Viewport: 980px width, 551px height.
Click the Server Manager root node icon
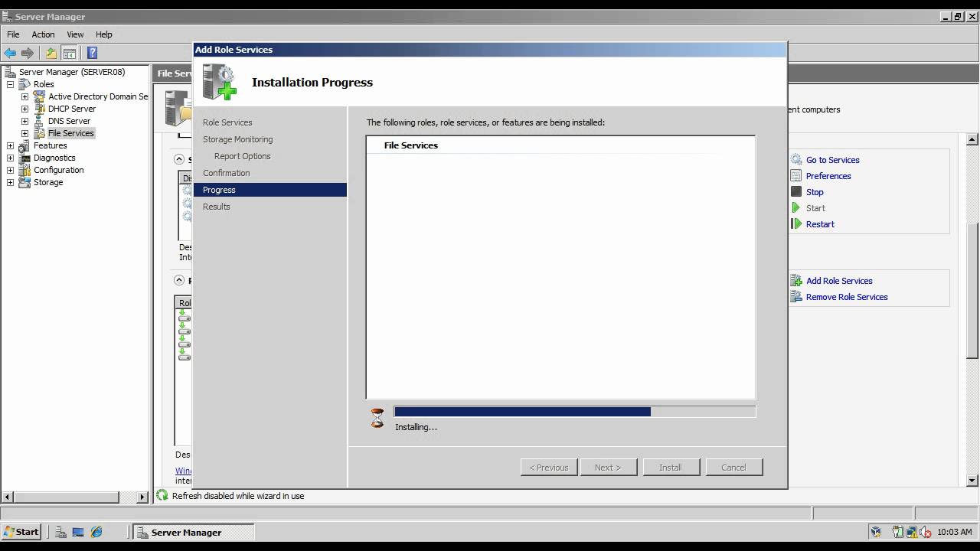[10, 72]
